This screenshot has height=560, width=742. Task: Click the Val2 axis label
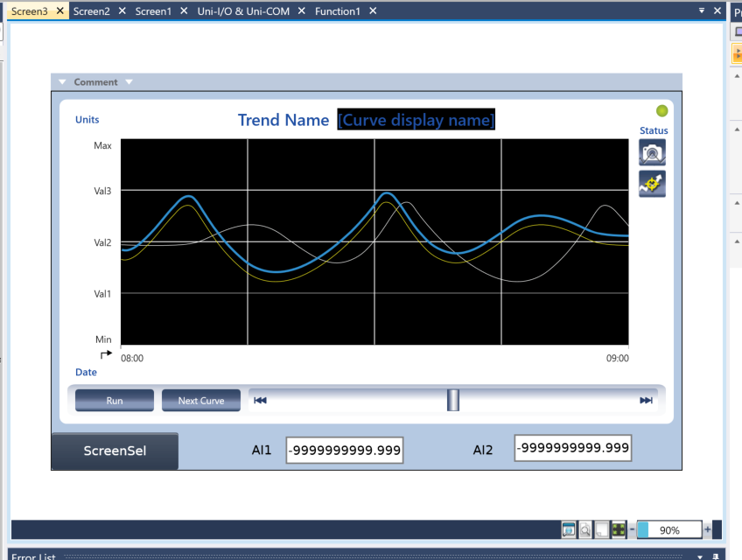[102, 242]
